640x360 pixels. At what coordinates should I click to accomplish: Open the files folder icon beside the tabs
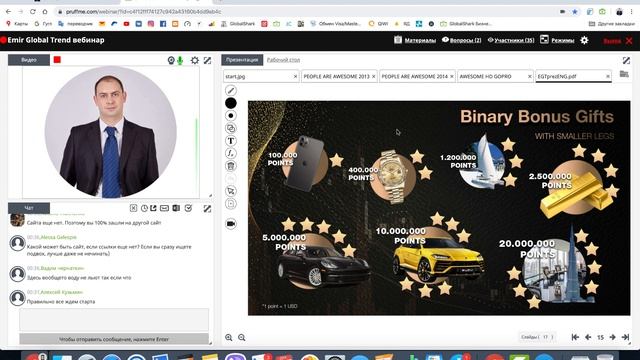click(624, 74)
